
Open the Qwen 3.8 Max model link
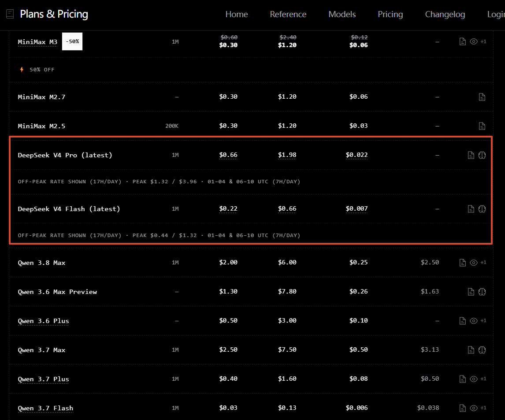pyautogui.click(x=41, y=263)
